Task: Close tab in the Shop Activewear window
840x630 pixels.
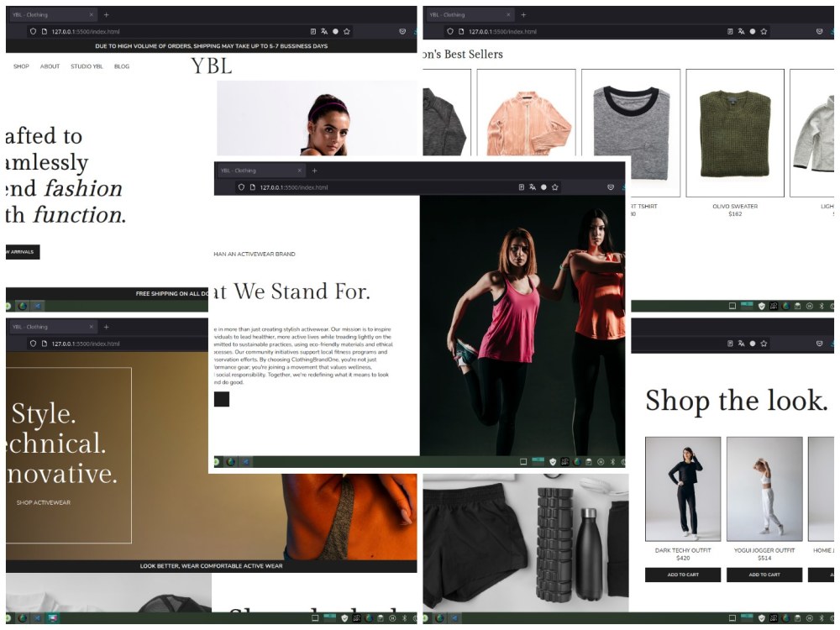Action: [91, 327]
